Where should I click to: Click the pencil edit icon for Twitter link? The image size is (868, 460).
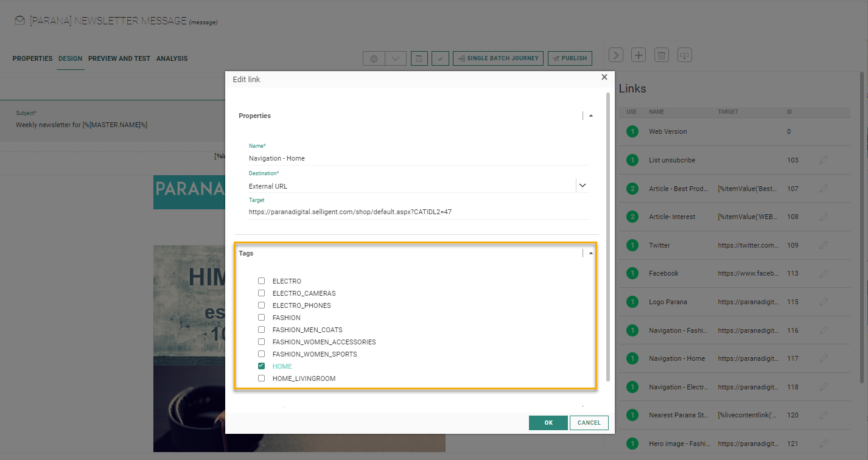824,245
